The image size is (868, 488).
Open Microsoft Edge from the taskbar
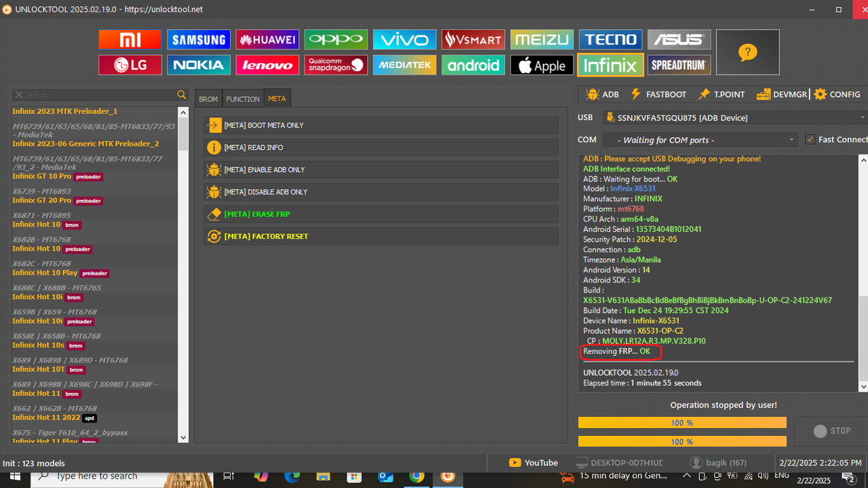click(292, 476)
